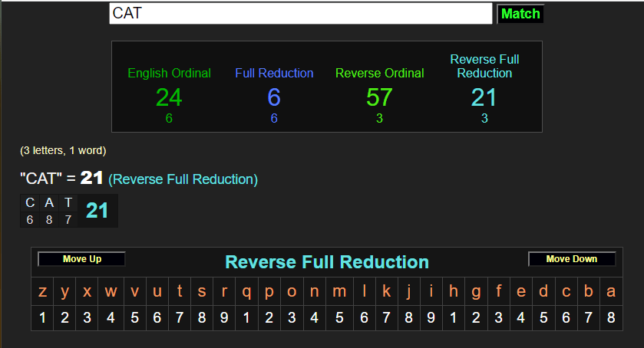Select the blue Full Reduction cipher label
This screenshot has height=348, width=644.
coord(274,74)
